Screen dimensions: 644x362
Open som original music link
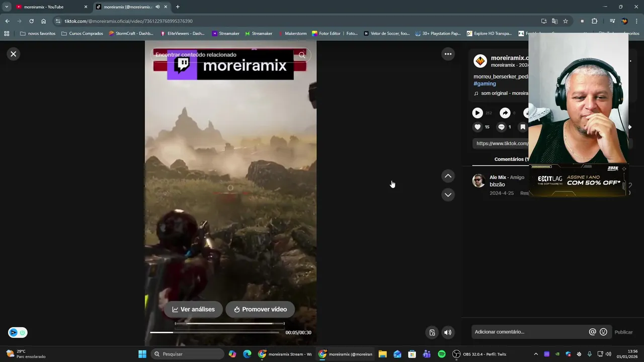click(x=501, y=93)
